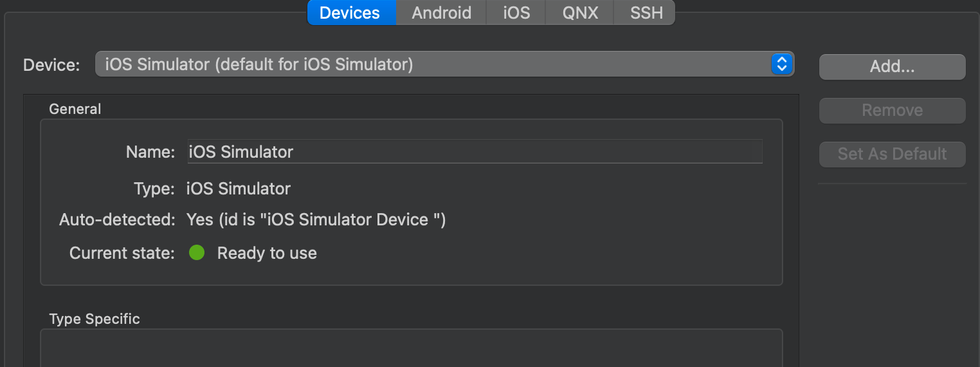Image resolution: width=980 pixels, height=367 pixels.
Task: Click the Type Specific group heading
Action: (95, 319)
